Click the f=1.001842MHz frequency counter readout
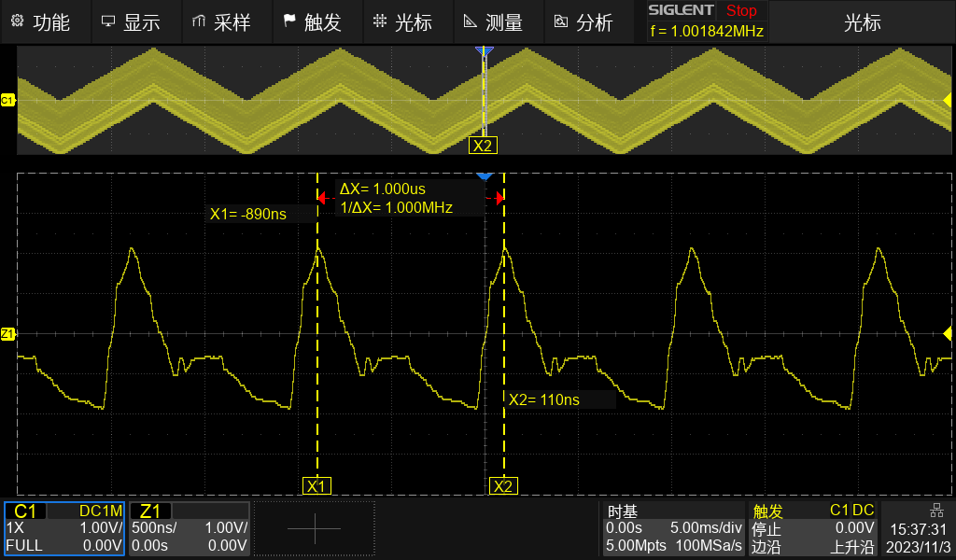The height and width of the screenshot is (560, 956). 708,30
